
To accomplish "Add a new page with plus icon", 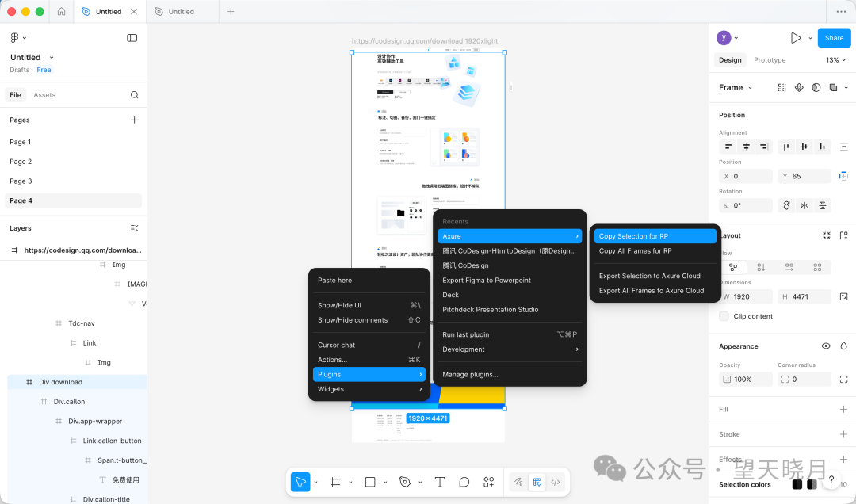I will [x=134, y=120].
